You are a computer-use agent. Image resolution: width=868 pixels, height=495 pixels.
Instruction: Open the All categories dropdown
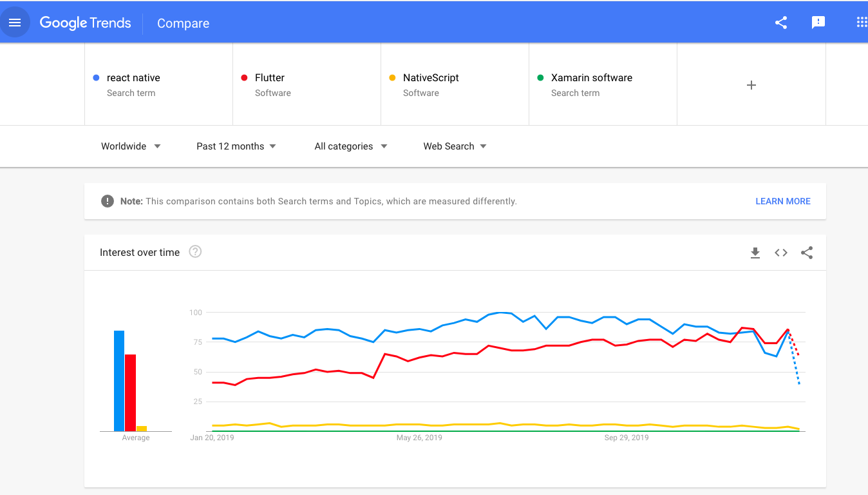[350, 146]
